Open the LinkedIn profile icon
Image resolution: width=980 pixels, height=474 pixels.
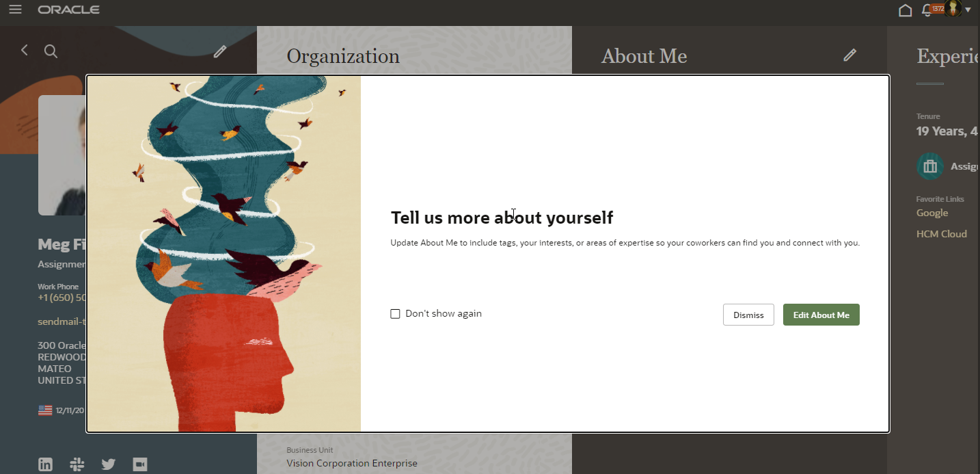click(45, 464)
